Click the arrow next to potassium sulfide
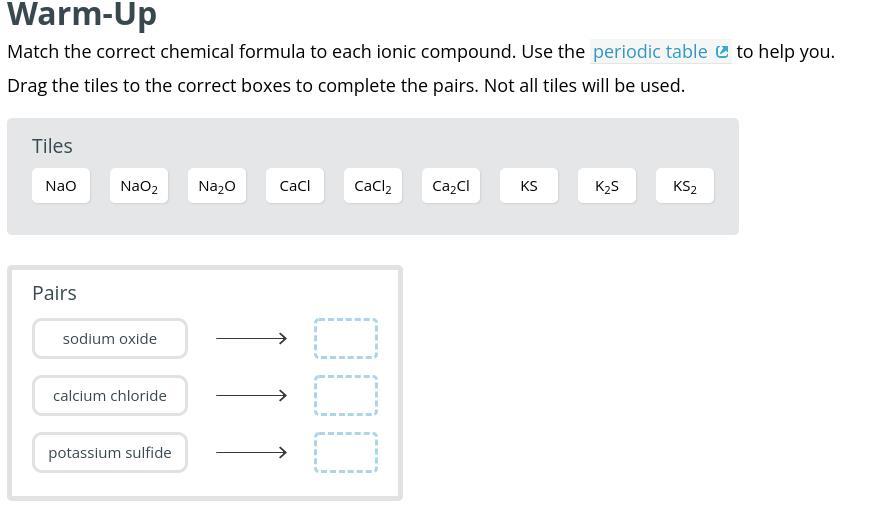This screenshot has height=531, width=878. (252, 453)
